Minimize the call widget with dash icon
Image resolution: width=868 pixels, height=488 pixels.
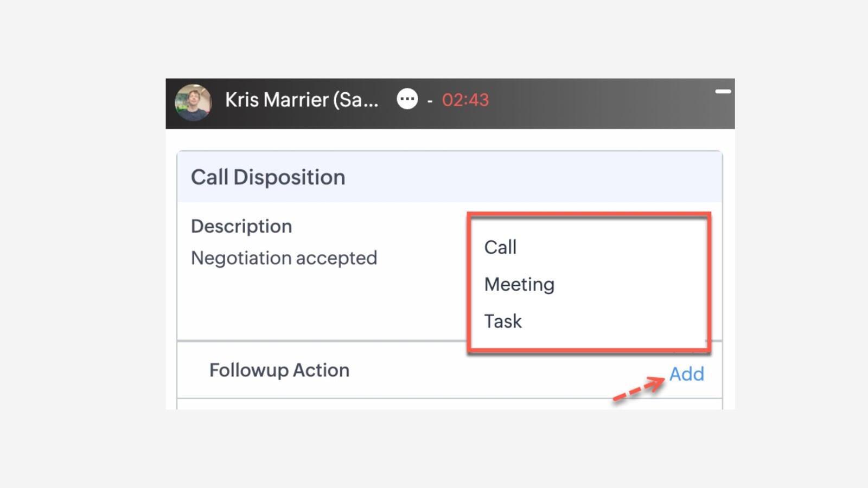(x=723, y=92)
